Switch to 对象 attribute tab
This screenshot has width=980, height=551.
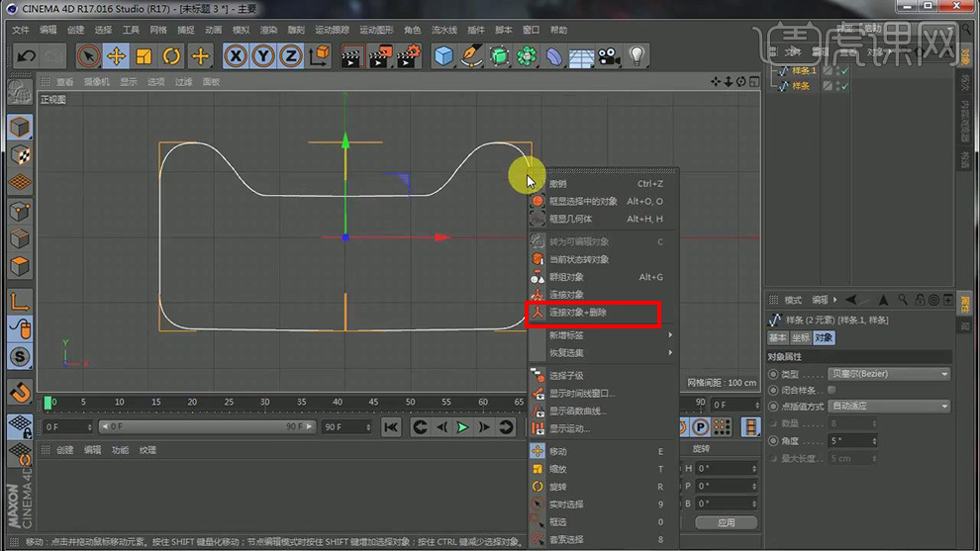click(824, 338)
